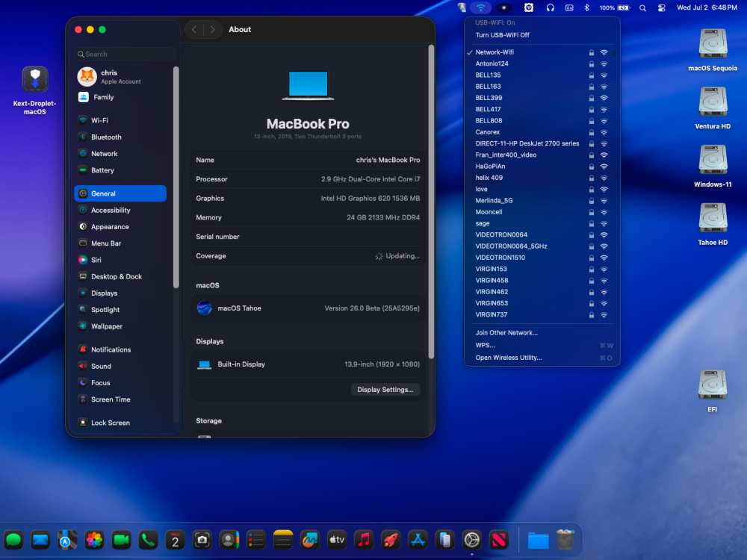
Task: Connect to Fran_inter400_video network
Action: pos(542,155)
